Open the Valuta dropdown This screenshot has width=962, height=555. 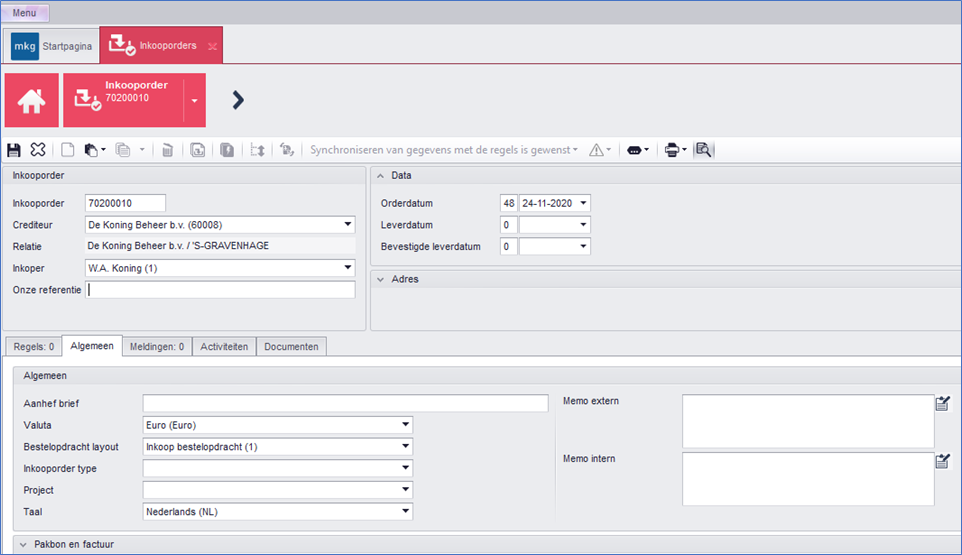click(405, 425)
